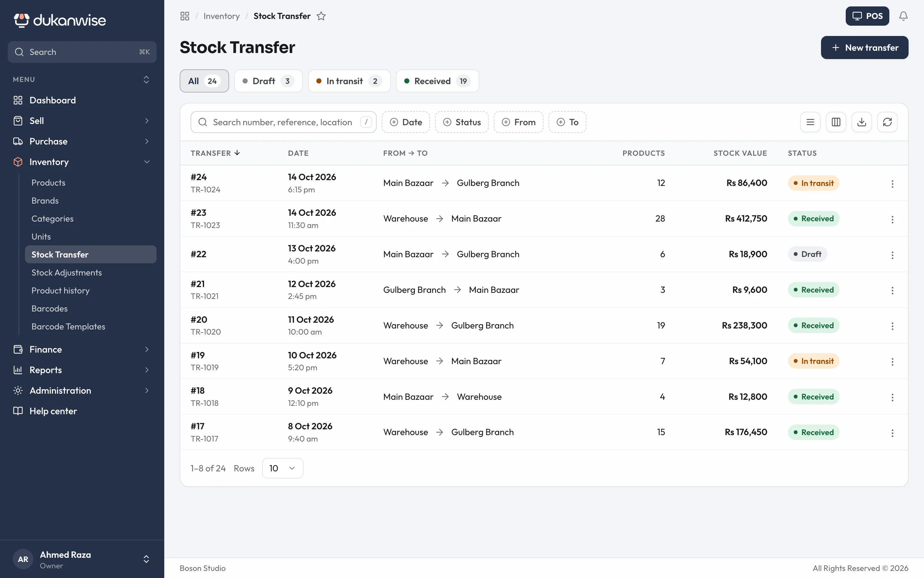The height and width of the screenshot is (578, 924).
Task: Open Products in Inventory submenu
Action: (91, 183)
